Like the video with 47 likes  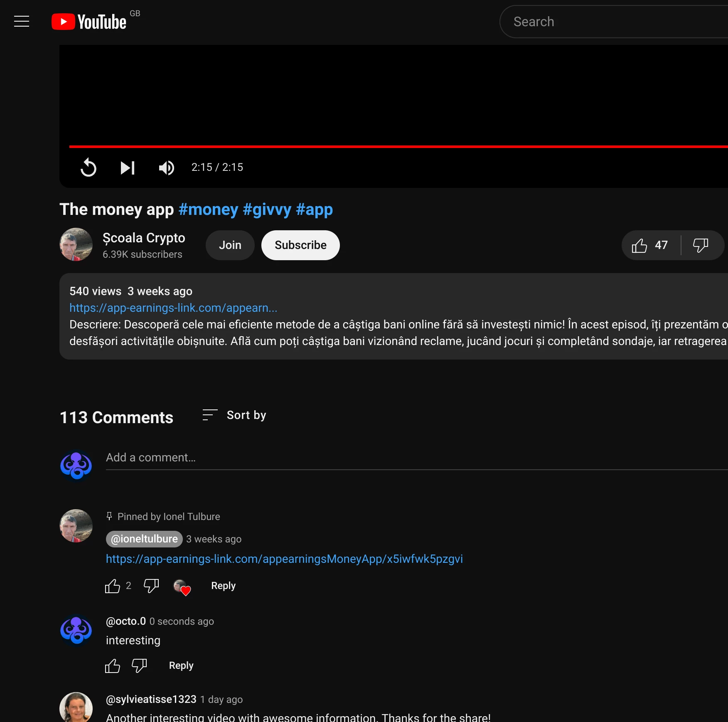pos(650,245)
